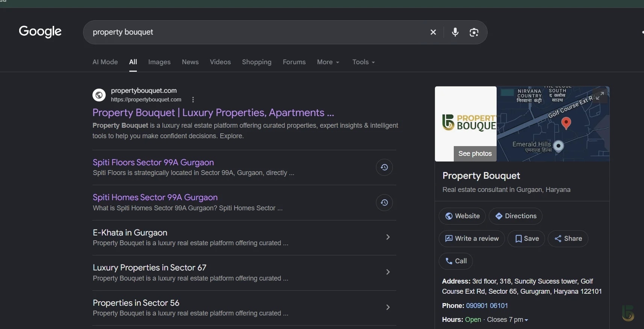Open the Luxury Properties in Sector 67 chevron
This screenshot has width=644, height=329.
(388, 272)
